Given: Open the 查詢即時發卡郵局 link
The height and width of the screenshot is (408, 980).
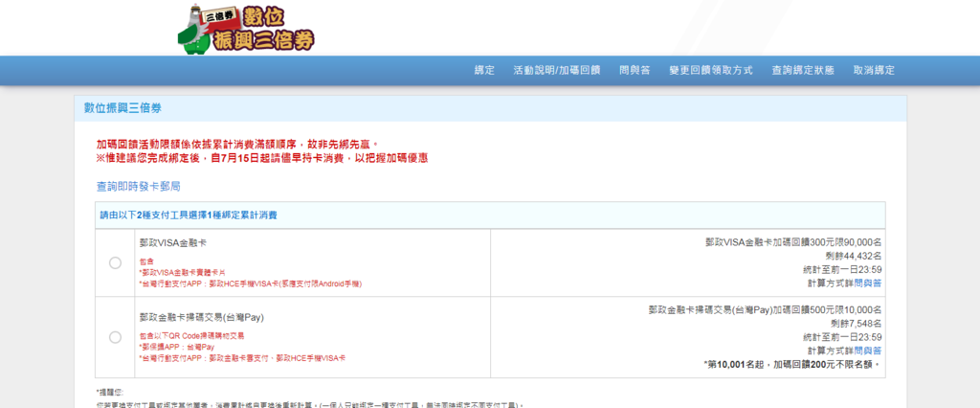Looking at the screenshot, I should pyautogui.click(x=138, y=187).
